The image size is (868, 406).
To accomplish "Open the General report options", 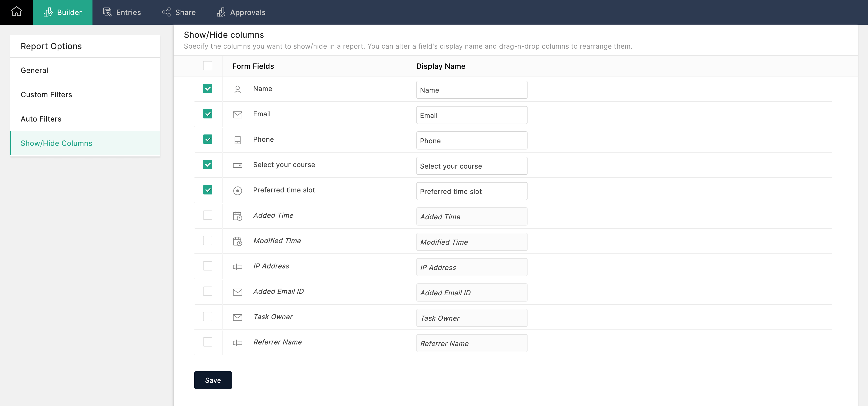I will [x=85, y=70].
